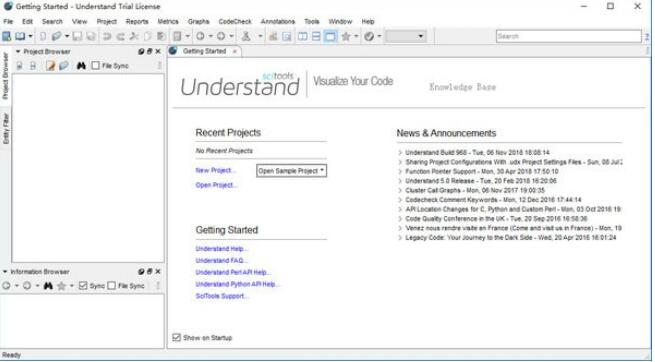This screenshot has width=655, height=362.
Task: Click the binoculars find icon in Information Browser
Action: click(48, 286)
